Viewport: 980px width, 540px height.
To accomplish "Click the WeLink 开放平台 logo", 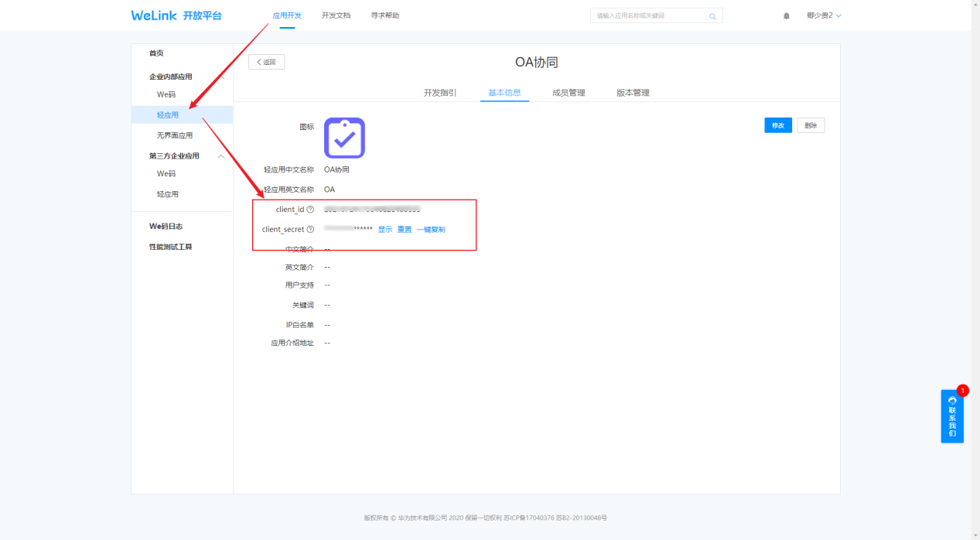I will 176,15.
